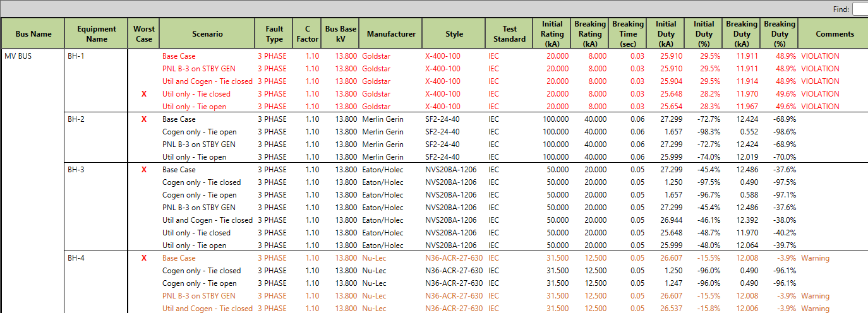This screenshot has width=868, height=313.
Task: Click worst case X for BH-1 Util only - Tie closed
Action: click(x=144, y=94)
